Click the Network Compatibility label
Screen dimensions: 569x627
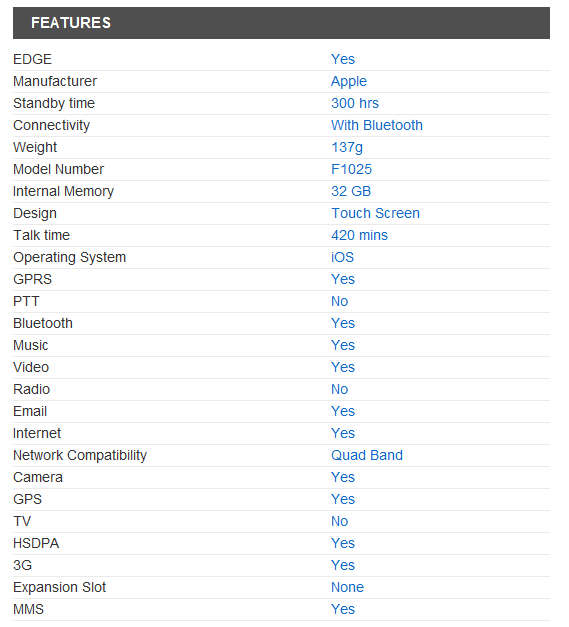(80, 455)
